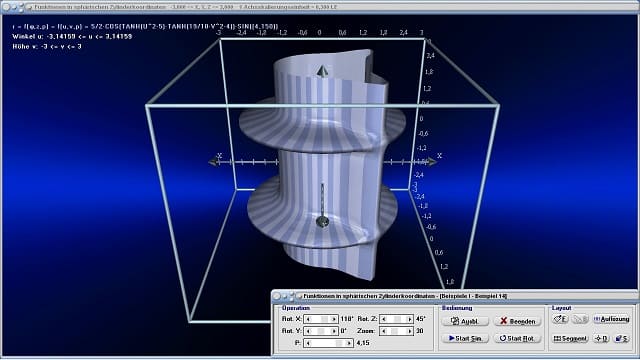Select the P value 4,15
This screenshot has width=640, height=360.
click(363, 343)
